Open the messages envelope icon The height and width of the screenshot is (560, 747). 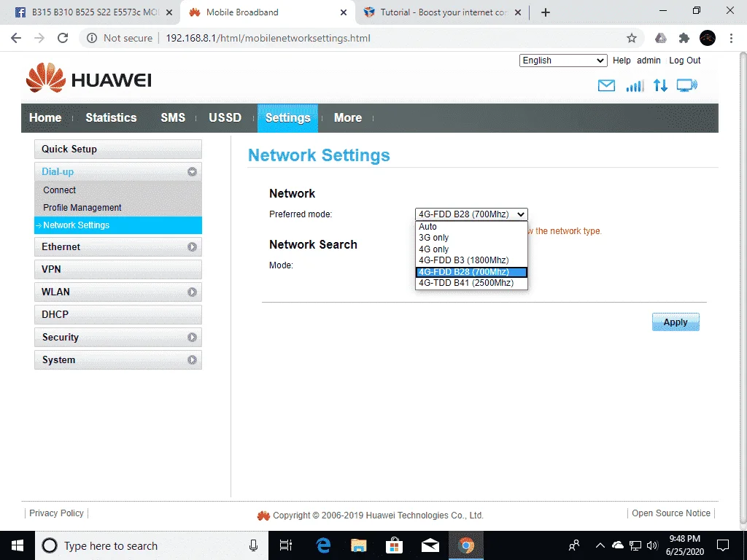(x=606, y=86)
